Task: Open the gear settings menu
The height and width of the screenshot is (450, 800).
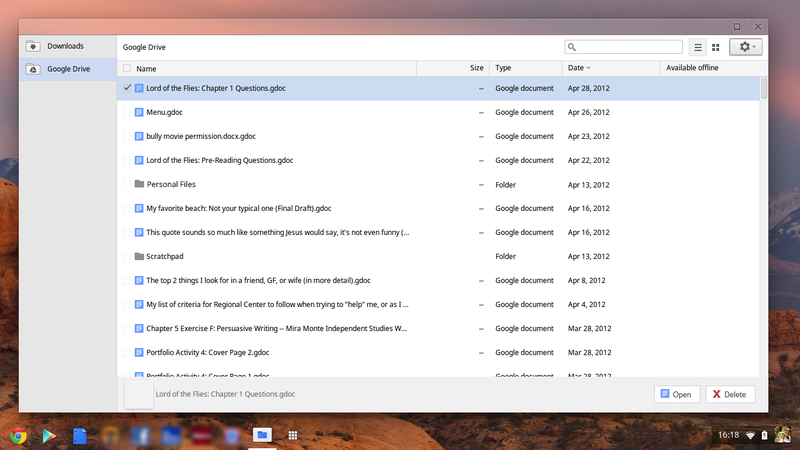Action: 745,47
